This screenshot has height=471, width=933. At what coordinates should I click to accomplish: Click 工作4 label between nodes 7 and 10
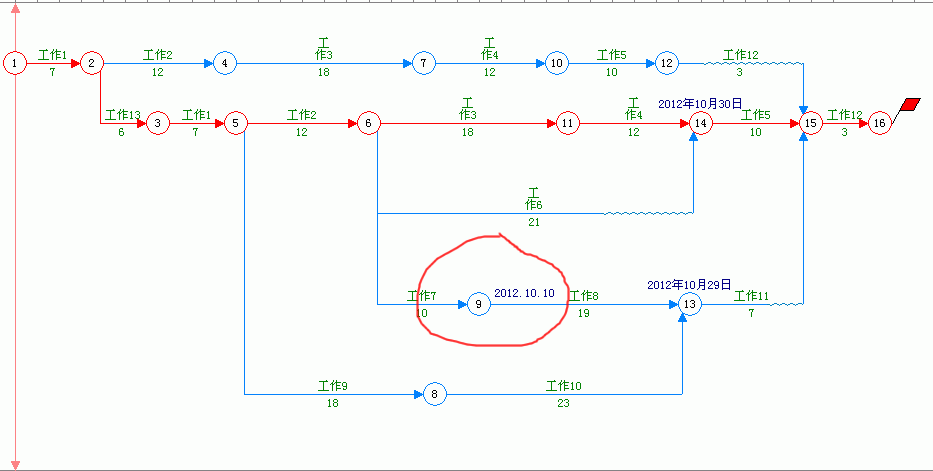(x=490, y=49)
